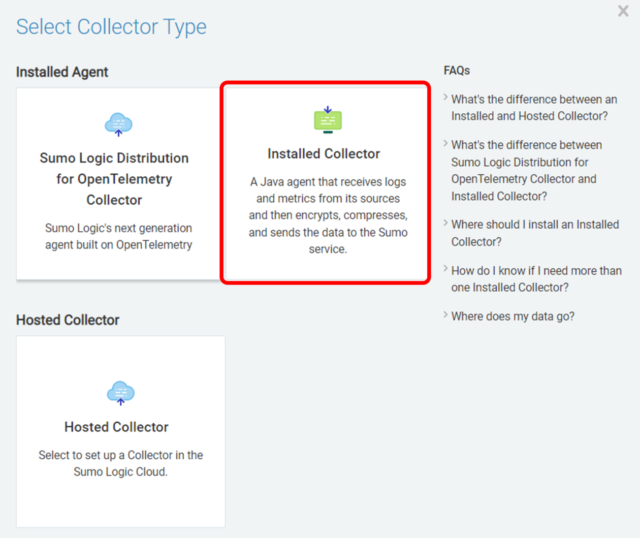Expand FAQ about Installed and Hosted Collector difference
640x538 pixels.
pyautogui.click(x=534, y=108)
